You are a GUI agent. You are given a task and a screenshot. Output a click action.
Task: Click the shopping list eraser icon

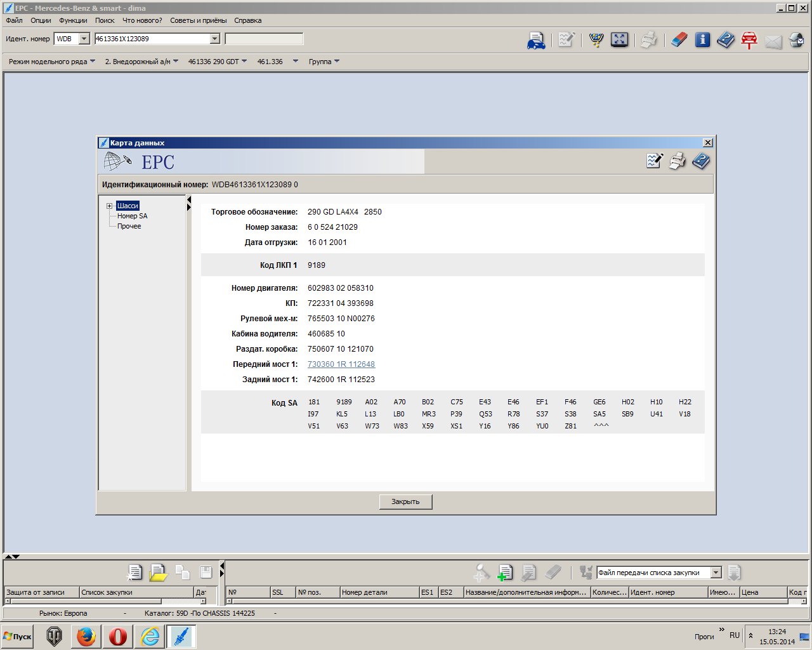(553, 573)
